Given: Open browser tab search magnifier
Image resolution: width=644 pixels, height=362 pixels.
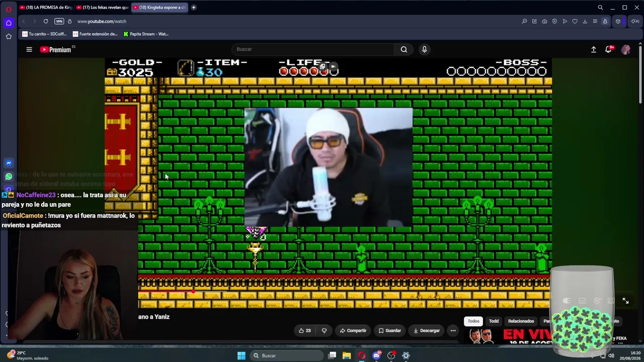Looking at the screenshot, I should coord(600,8).
